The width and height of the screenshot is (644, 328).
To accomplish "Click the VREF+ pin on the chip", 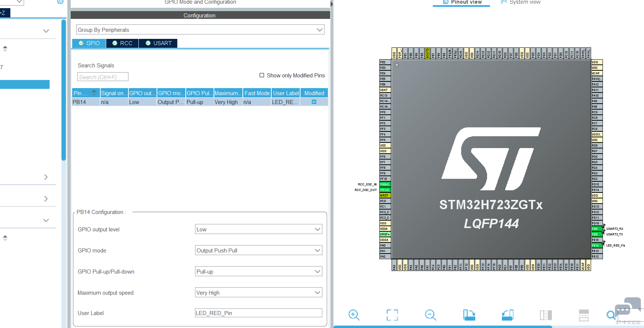I will click(385, 234).
